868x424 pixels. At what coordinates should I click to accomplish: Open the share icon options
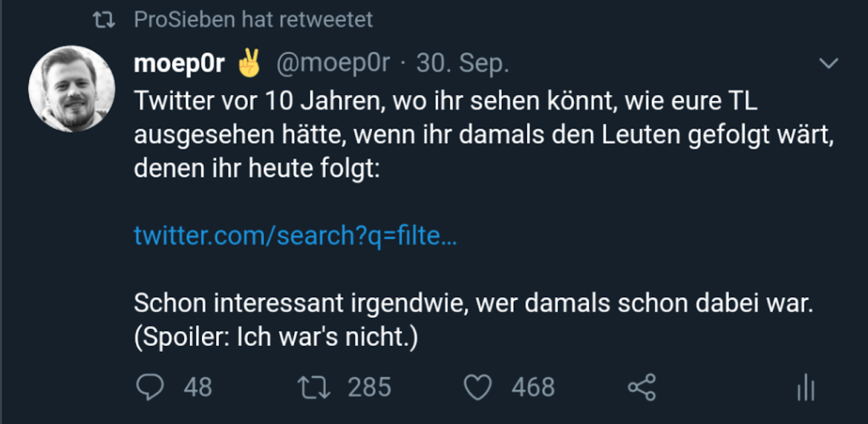click(642, 387)
